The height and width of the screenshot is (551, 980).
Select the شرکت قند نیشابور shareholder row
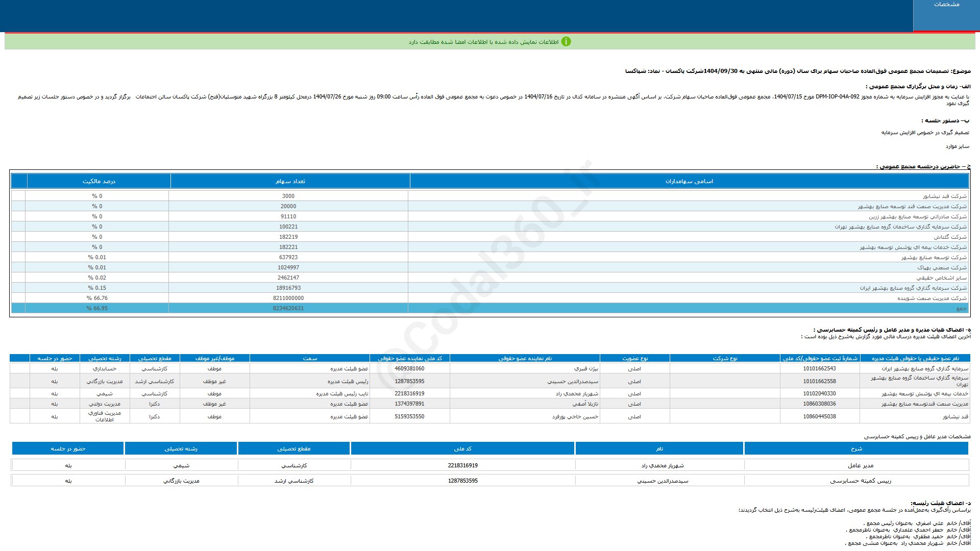click(944, 196)
